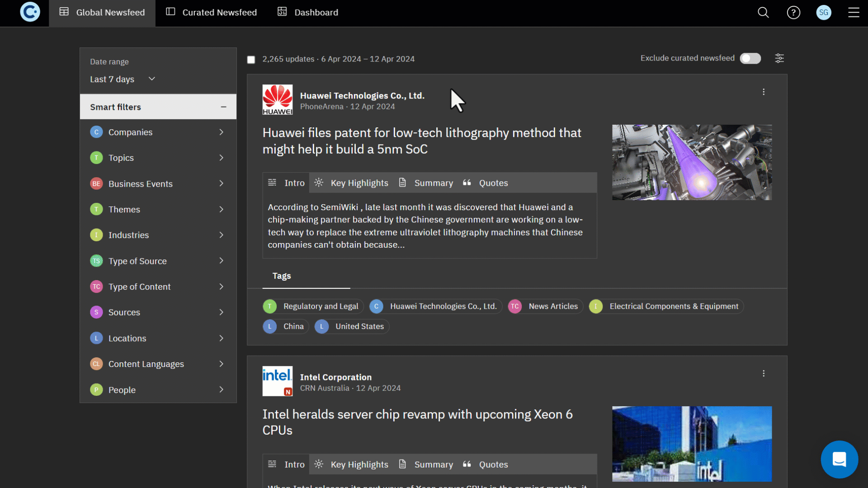This screenshot has width=868, height=488.
Task: Click the Industries I badge icon
Action: [x=96, y=235]
